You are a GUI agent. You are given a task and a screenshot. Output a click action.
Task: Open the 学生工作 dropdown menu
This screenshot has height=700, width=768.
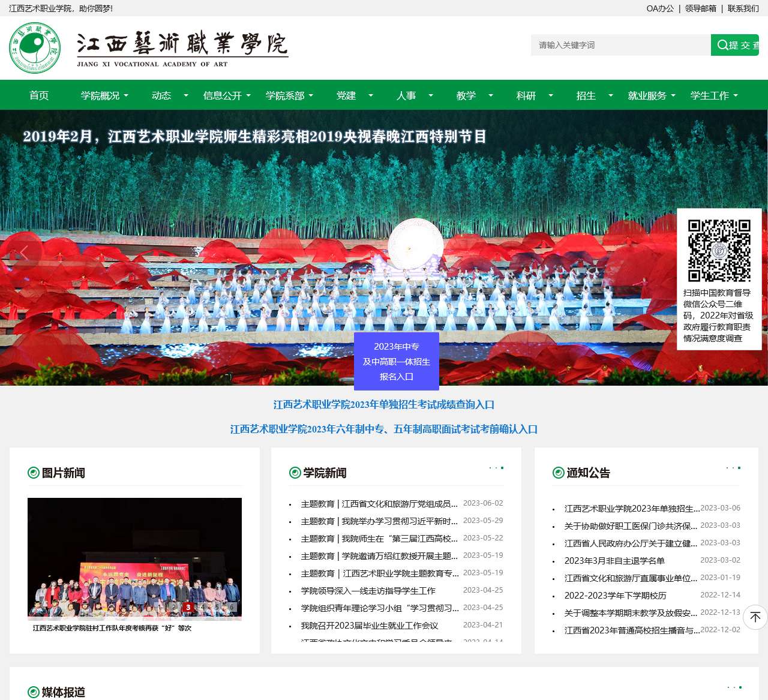tap(711, 95)
